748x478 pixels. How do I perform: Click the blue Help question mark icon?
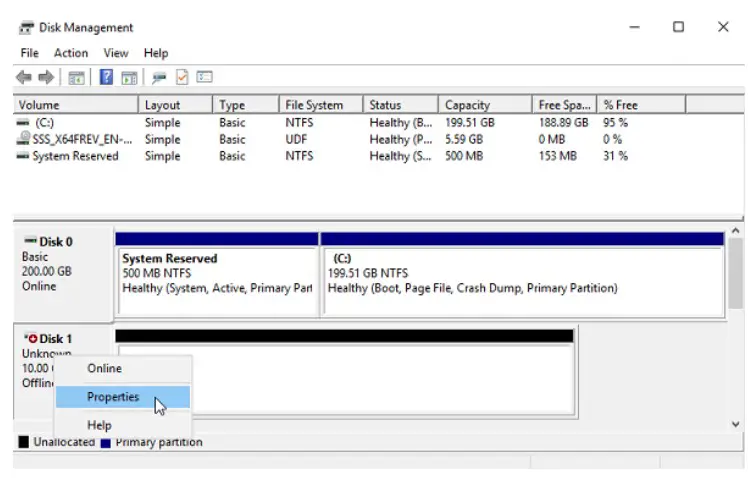click(x=105, y=77)
